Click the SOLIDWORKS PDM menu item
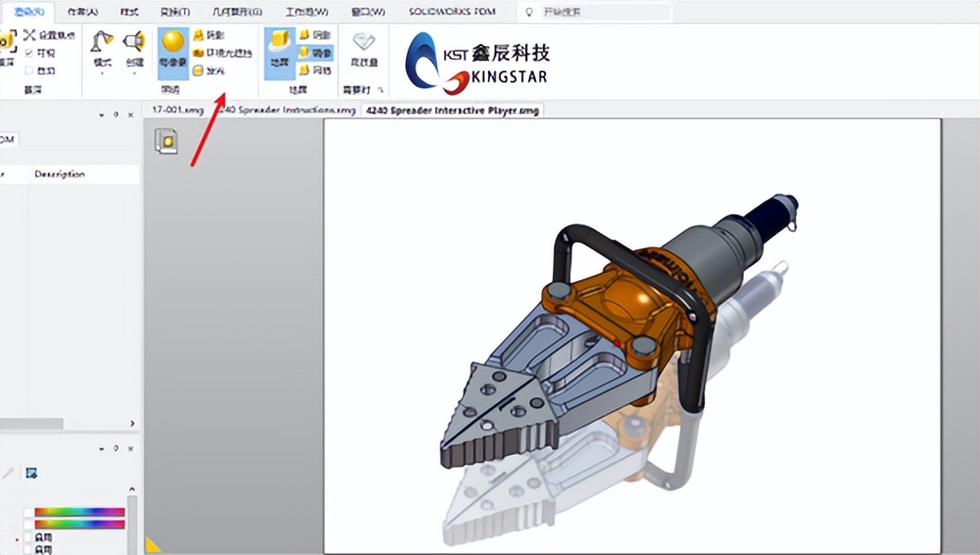Viewport: 980px width, 555px height. [x=453, y=11]
